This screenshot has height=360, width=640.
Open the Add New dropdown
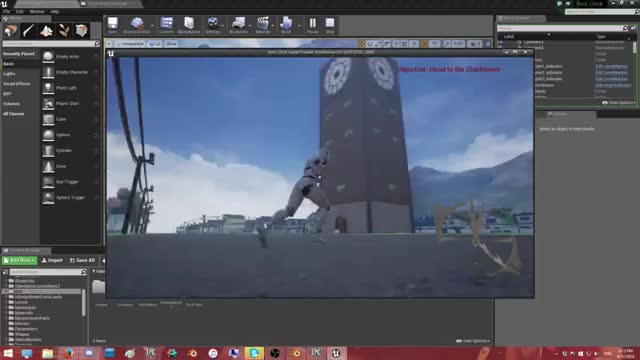[19, 260]
